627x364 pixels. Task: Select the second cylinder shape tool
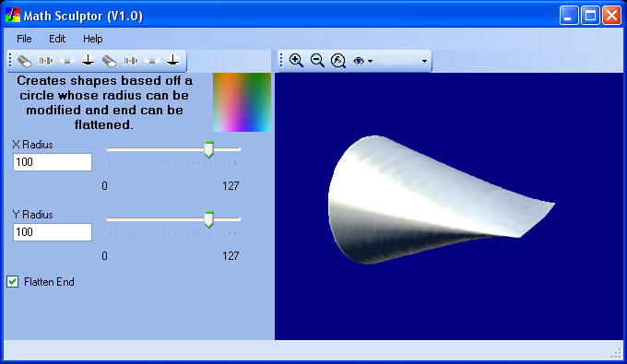click(109, 61)
